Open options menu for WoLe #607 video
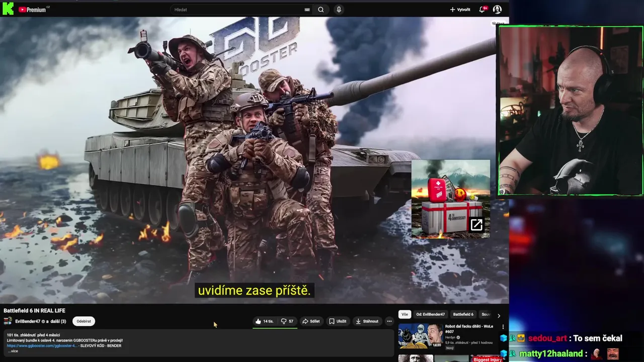The image size is (644, 362). 503,327
